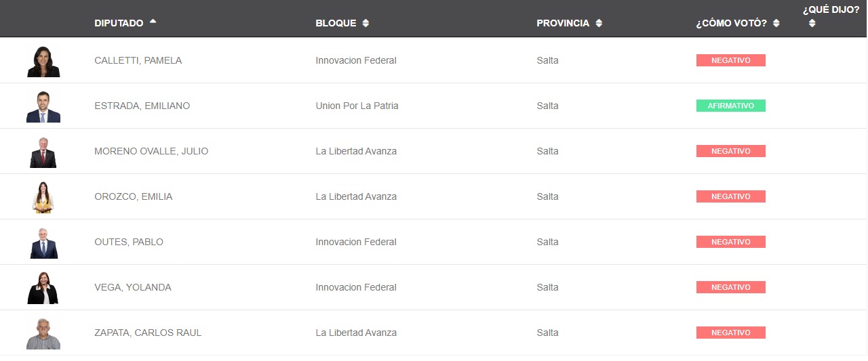
Task: Open the VEGA, YOLANDA name link
Action: tap(133, 287)
